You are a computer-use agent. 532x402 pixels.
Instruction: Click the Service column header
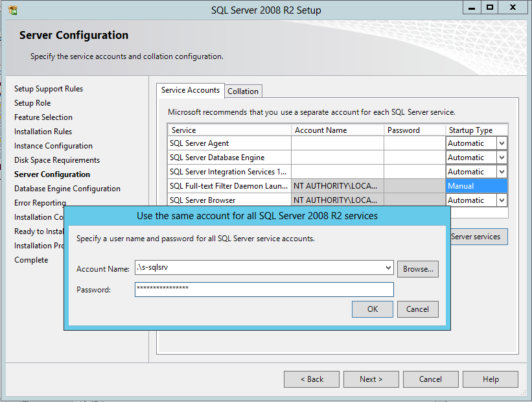tap(229, 130)
